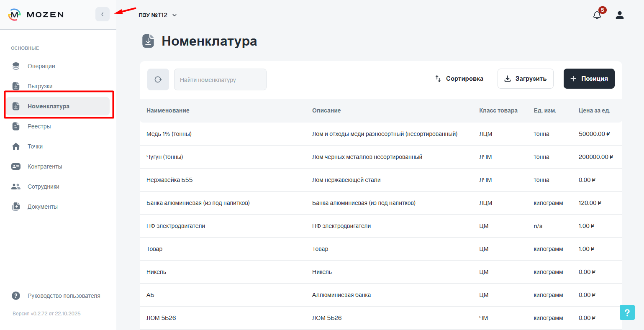Click the Mozen logo
Screen dimensions: 644x330
click(x=36, y=15)
